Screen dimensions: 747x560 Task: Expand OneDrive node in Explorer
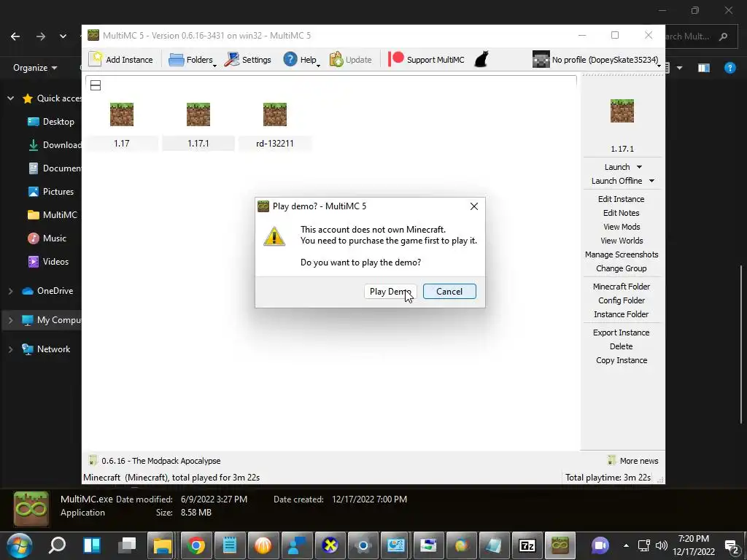tap(10, 290)
